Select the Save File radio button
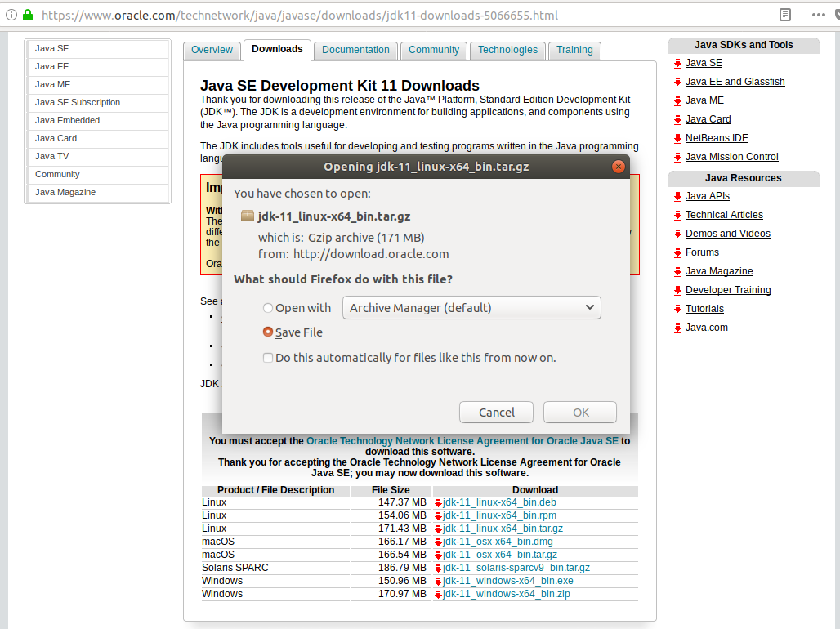 tap(268, 332)
